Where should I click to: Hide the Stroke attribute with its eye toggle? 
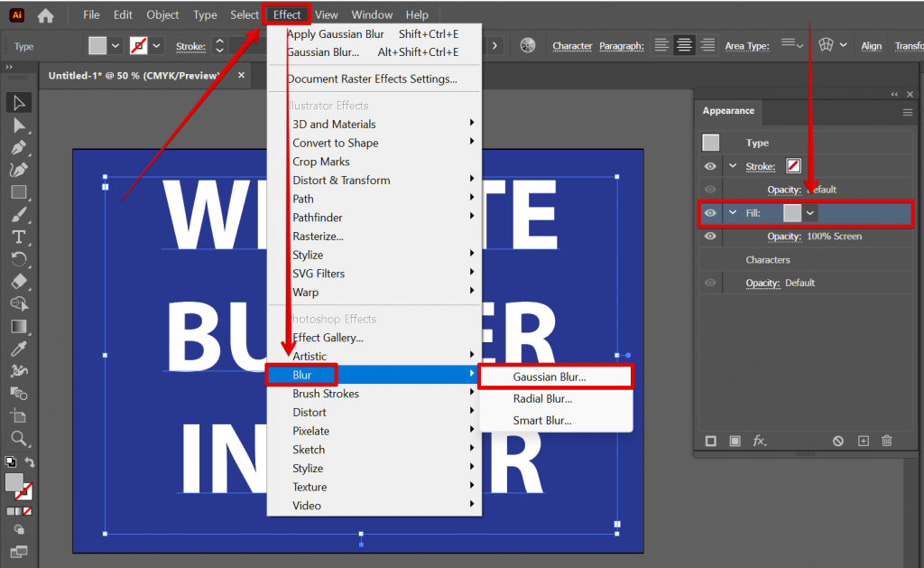click(x=710, y=166)
